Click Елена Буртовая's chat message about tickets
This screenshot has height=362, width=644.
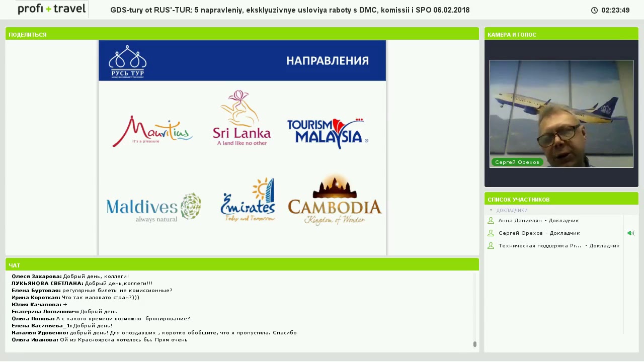click(x=92, y=291)
